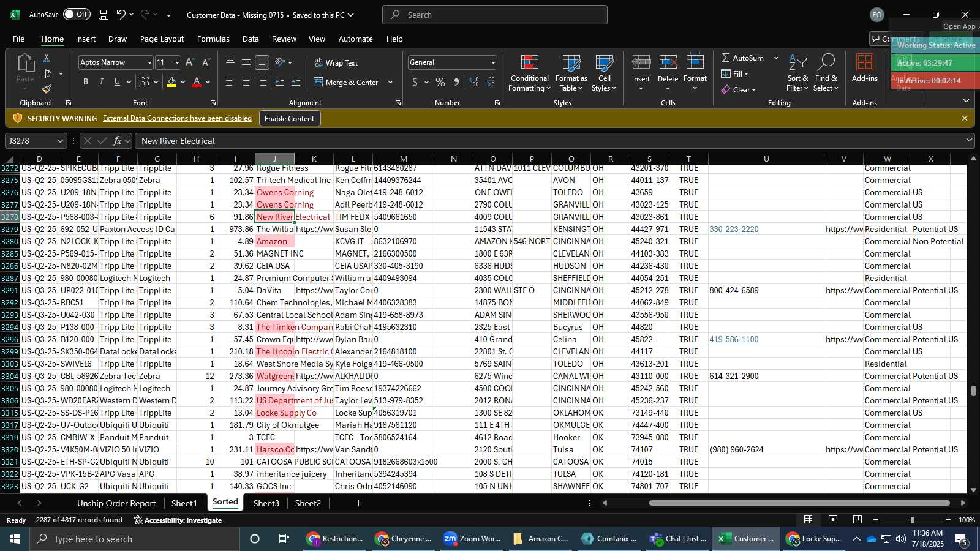980x551 pixels.
Task: Increase font size with the larger A icon
Action: pyautogui.click(x=190, y=62)
